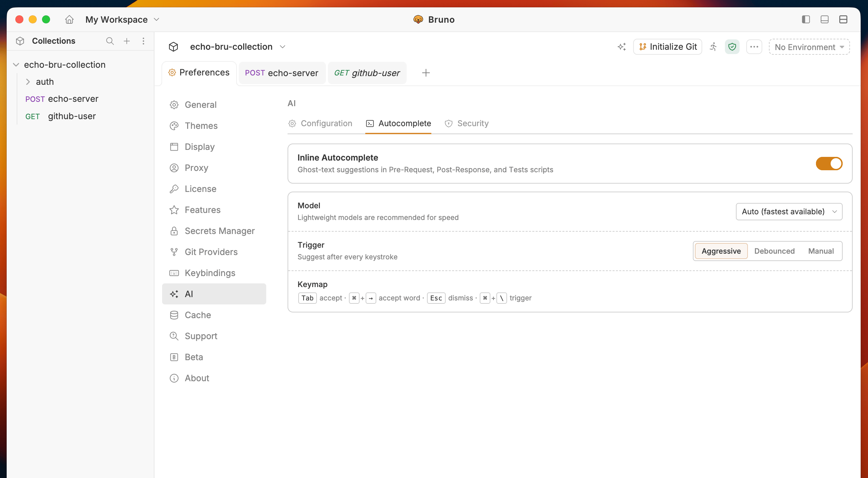
Task: Click the Initialize Git button
Action: point(668,47)
